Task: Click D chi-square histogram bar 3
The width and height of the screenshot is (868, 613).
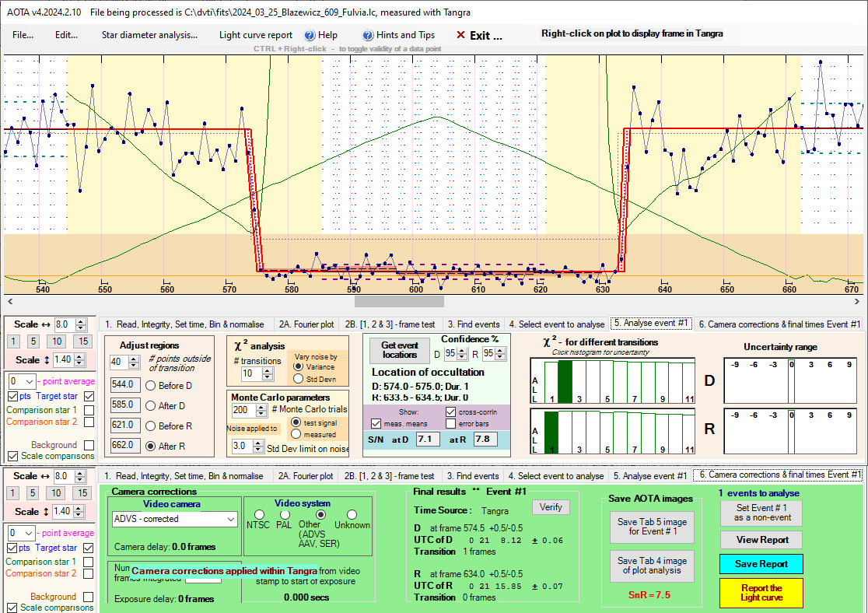Action: [579, 381]
